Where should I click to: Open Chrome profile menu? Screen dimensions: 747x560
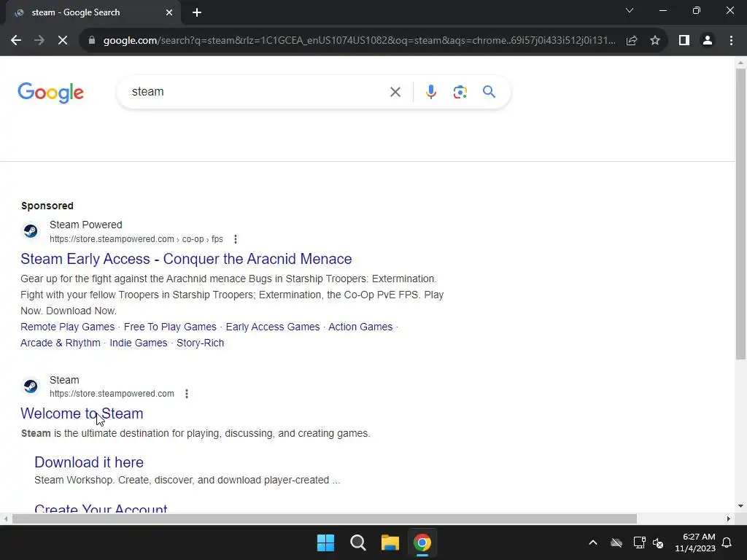pyautogui.click(x=708, y=41)
